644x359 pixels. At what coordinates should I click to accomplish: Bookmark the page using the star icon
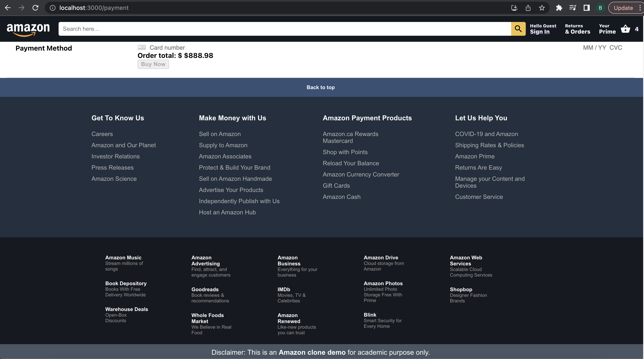pyautogui.click(x=541, y=8)
